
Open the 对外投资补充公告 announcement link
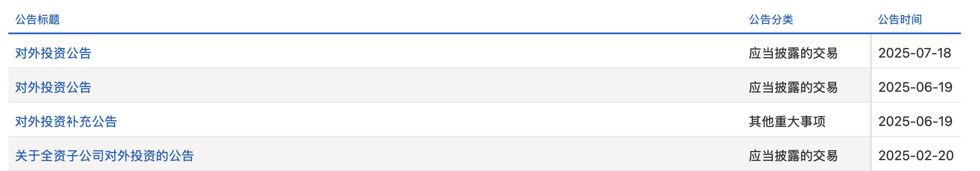[66, 121]
